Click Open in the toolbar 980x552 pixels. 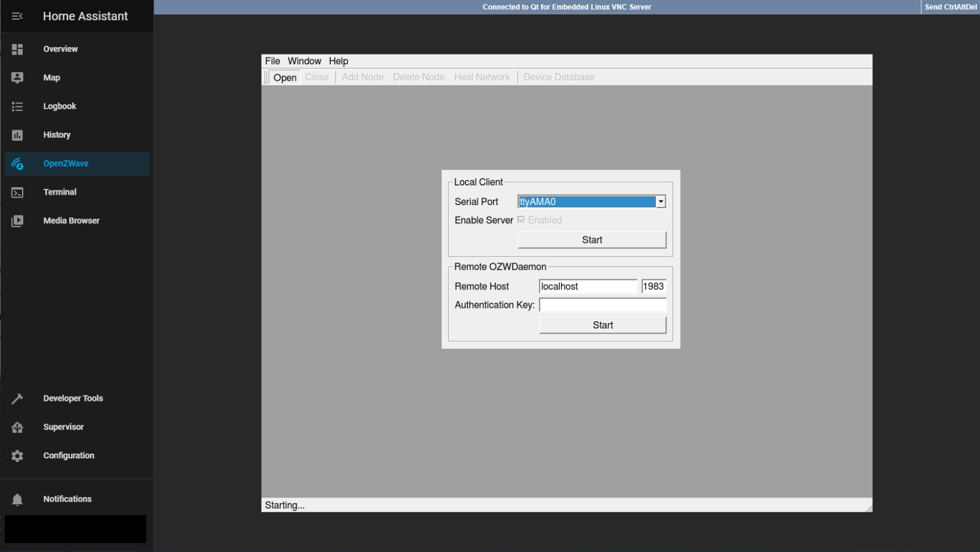[285, 77]
